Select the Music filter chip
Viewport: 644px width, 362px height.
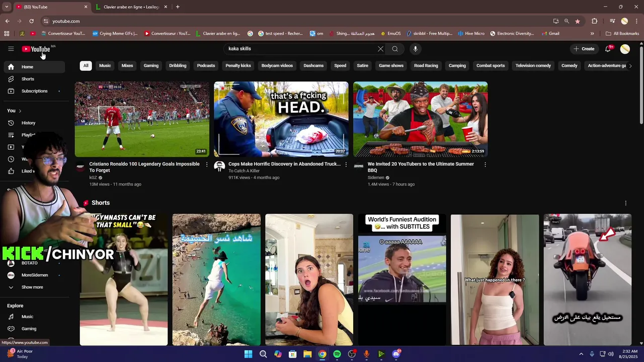[x=105, y=66]
